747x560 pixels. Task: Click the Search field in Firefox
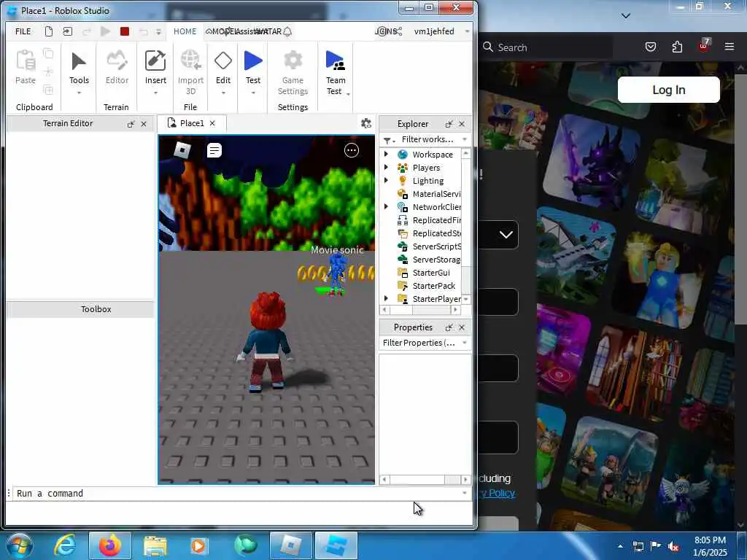(x=547, y=47)
